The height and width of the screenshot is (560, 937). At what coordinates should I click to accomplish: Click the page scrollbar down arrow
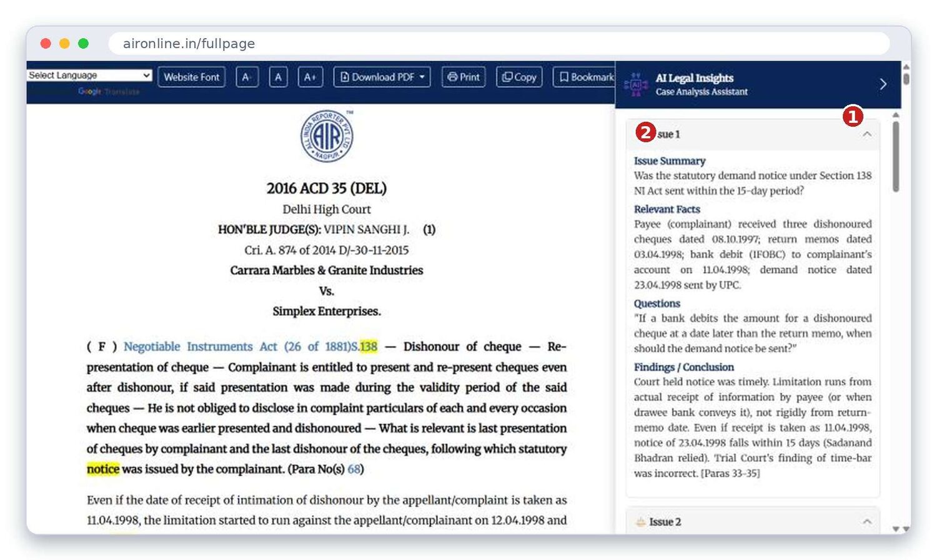(906, 529)
